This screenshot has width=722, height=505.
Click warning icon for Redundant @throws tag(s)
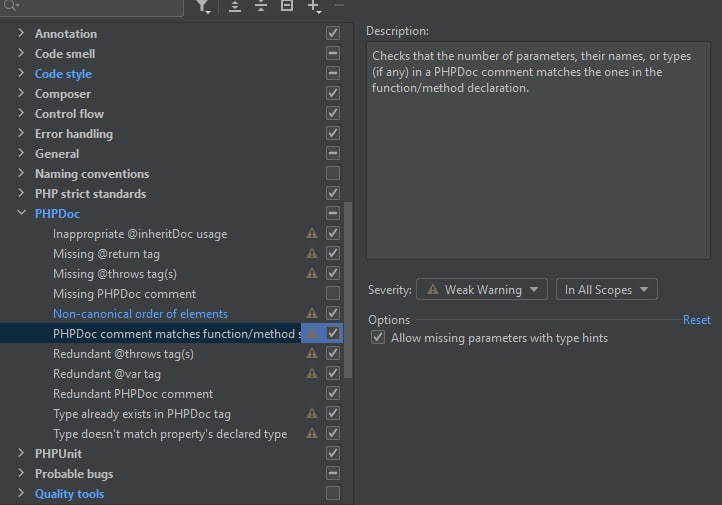pyautogui.click(x=312, y=353)
